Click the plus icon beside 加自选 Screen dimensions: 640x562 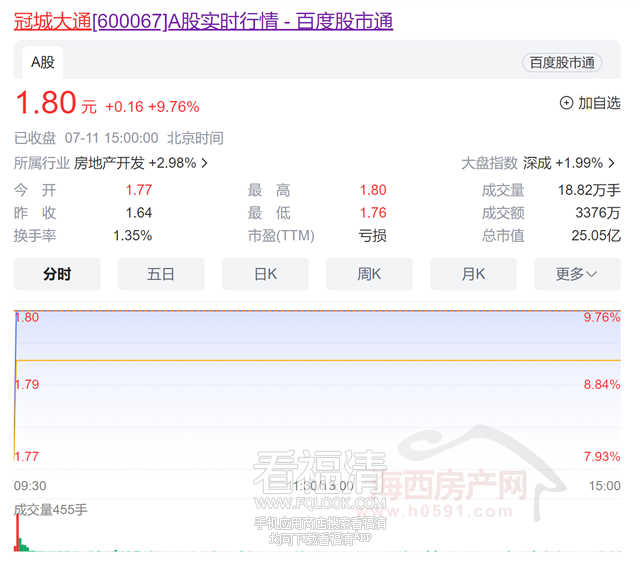tap(566, 103)
